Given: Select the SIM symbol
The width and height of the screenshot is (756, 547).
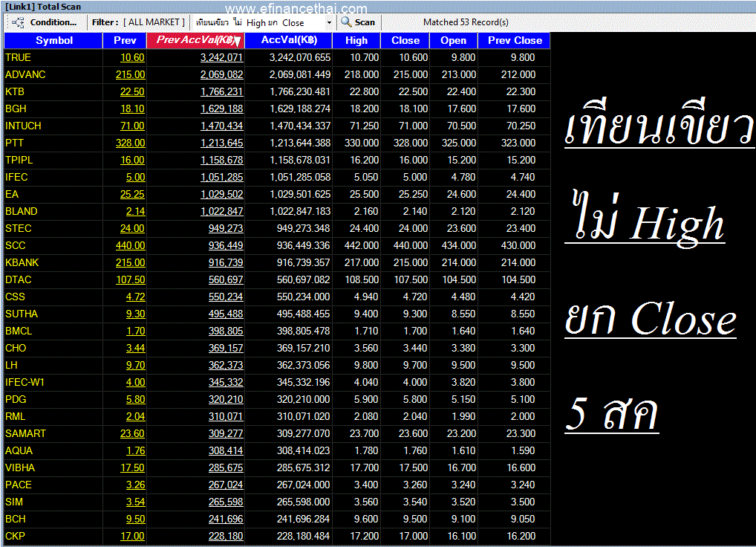Looking at the screenshot, I should [14, 502].
